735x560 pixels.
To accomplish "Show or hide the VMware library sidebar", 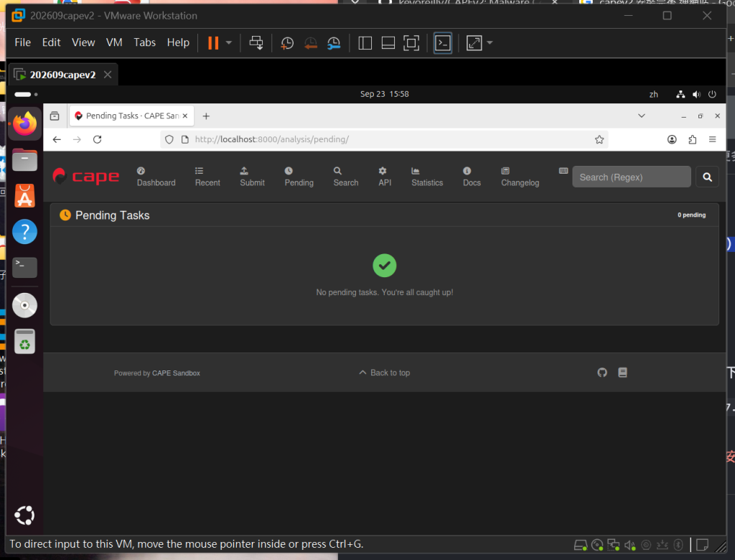I will [365, 42].
